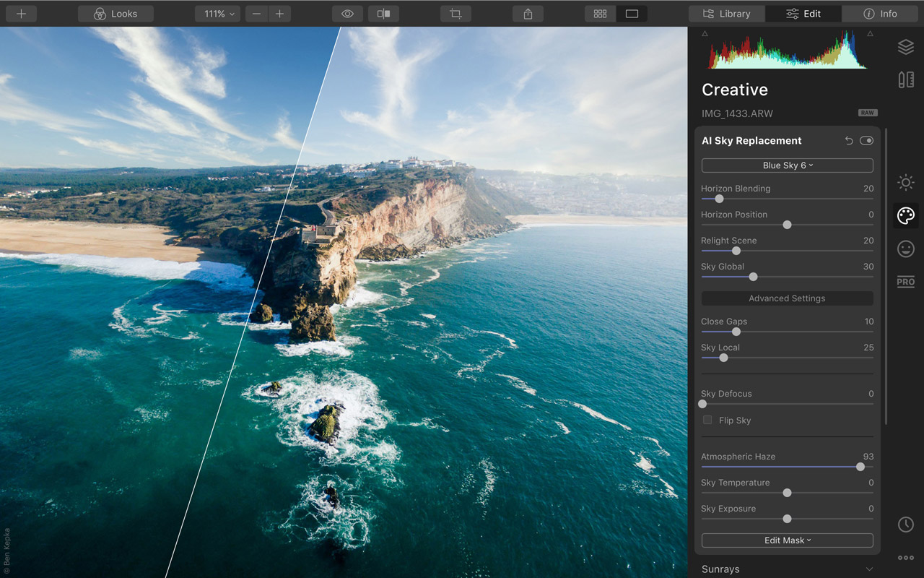This screenshot has height=578, width=924.
Task: Open the edit History clock icon
Action: (905, 525)
